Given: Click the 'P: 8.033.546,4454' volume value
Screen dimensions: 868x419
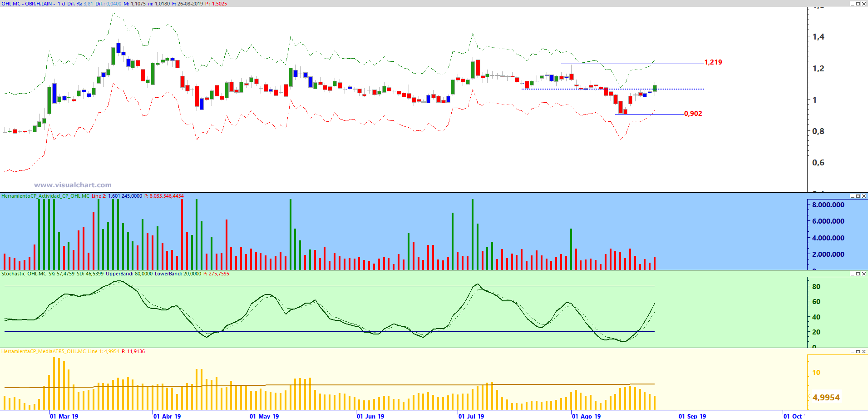Looking at the screenshot, I should (164, 196).
